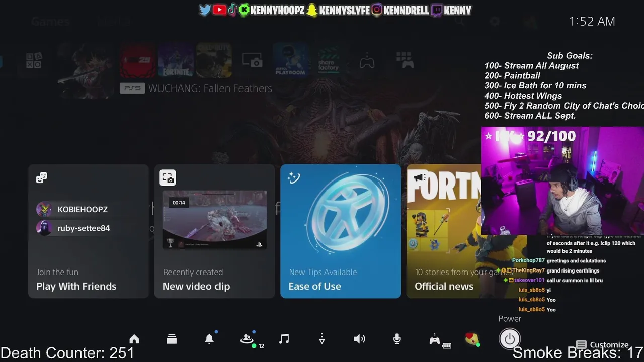This screenshot has height=362, width=644.
Task: Open Customize for the control center
Action: (602, 345)
